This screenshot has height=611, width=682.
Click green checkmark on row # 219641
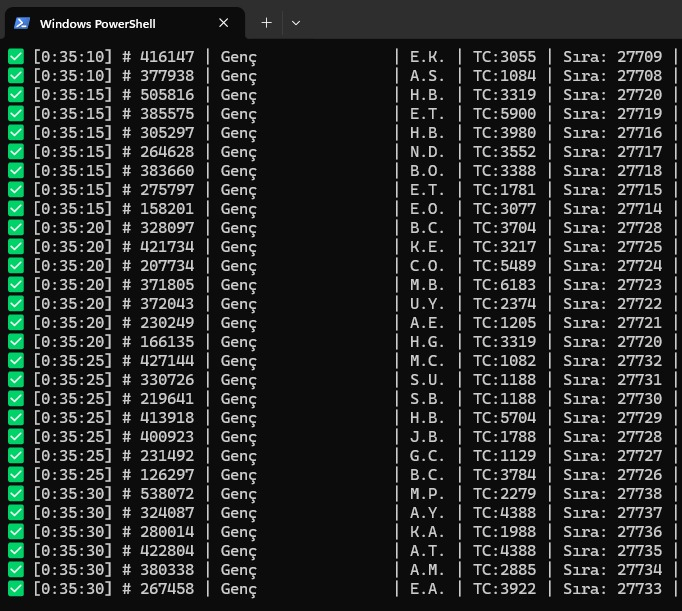tap(16, 399)
